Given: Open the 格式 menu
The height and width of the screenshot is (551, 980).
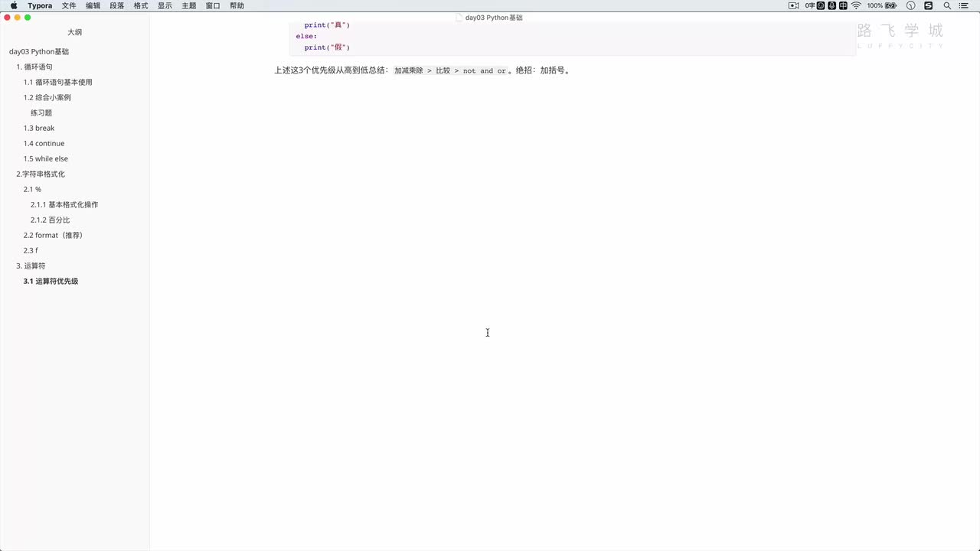Looking at the screenshot, I should tap(141, 5).
